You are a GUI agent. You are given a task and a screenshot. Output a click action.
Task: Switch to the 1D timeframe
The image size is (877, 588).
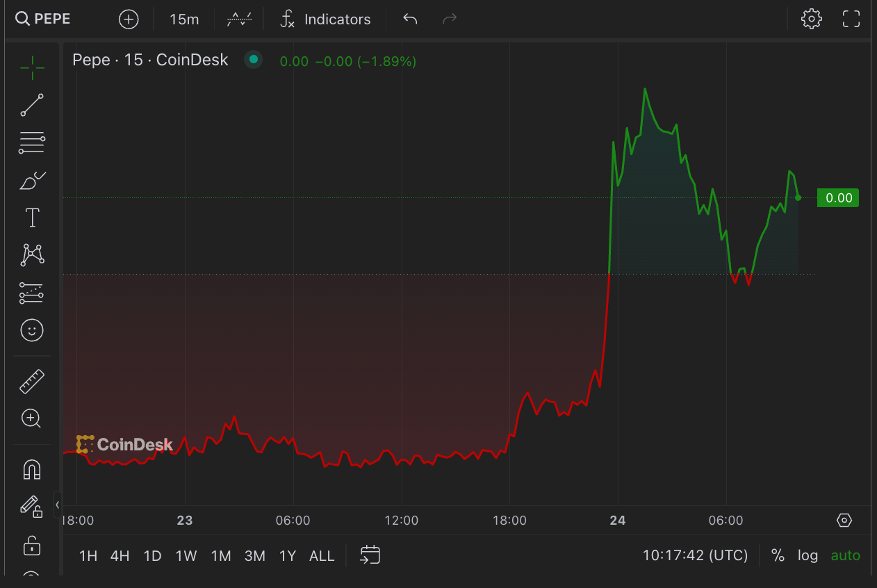point(152,555)
